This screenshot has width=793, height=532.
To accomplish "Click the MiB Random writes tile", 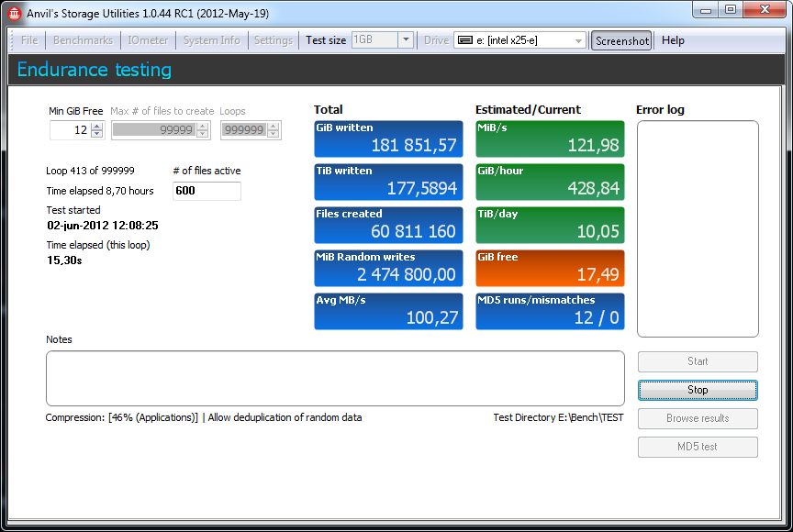I will coord(388,268).
